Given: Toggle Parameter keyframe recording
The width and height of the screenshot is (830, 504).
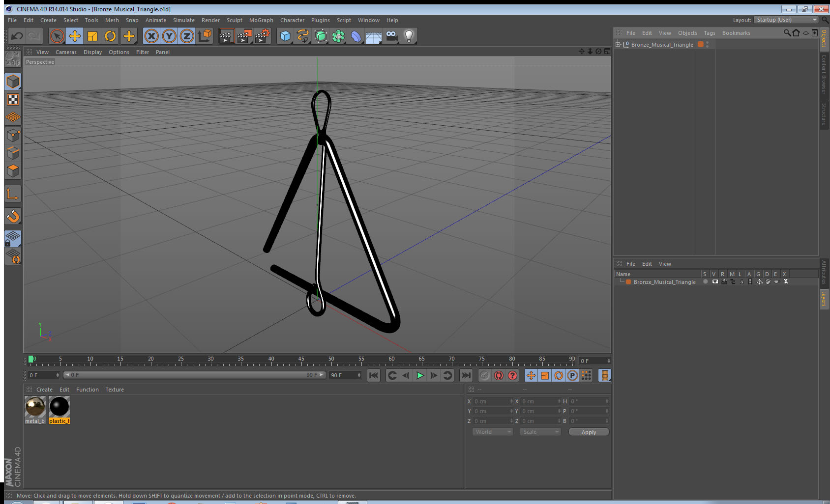Looking at the screenshot, I should pyautogui.click(x=572, y=375).
